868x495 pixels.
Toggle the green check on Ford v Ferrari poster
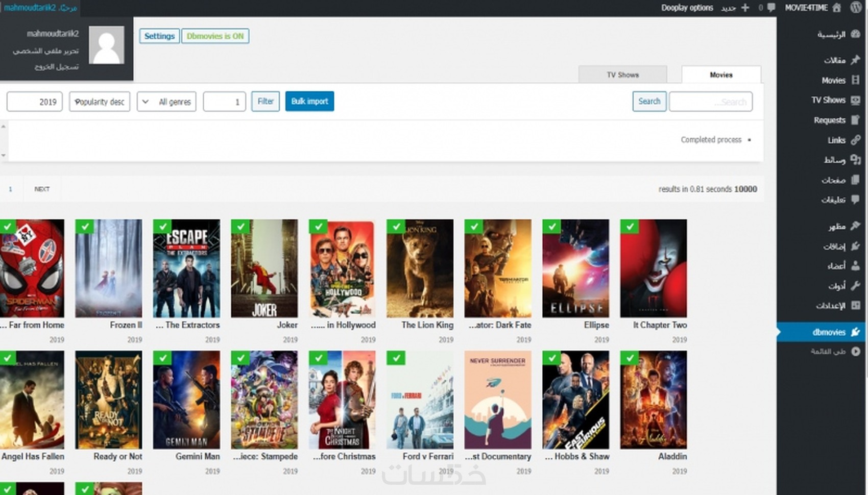pos(396,358)
